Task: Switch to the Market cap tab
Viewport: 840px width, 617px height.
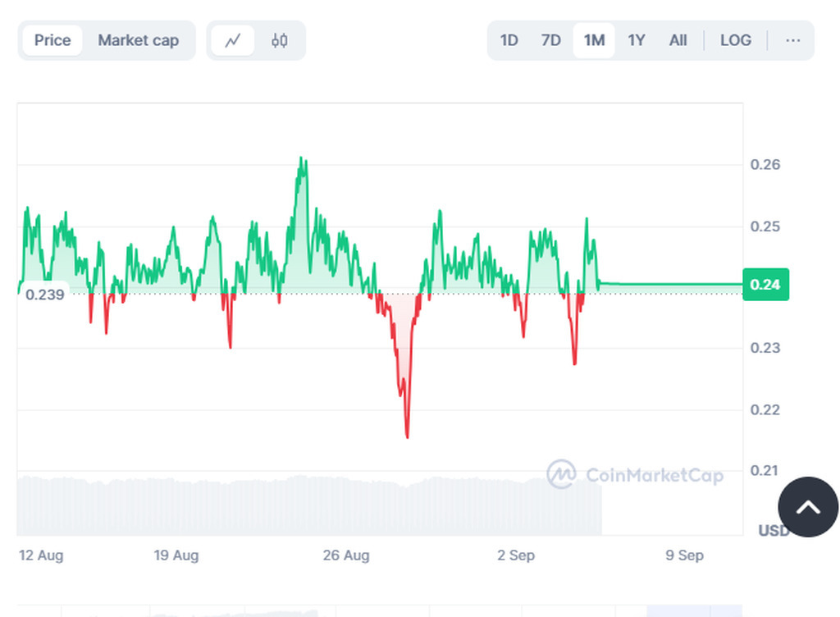Action: click(x=138, y=40)
